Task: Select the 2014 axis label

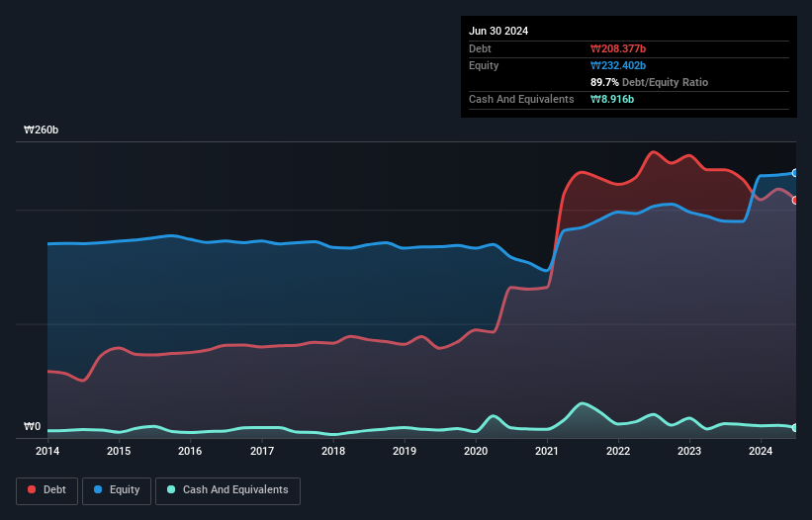Action: click(x=47, y=451)
